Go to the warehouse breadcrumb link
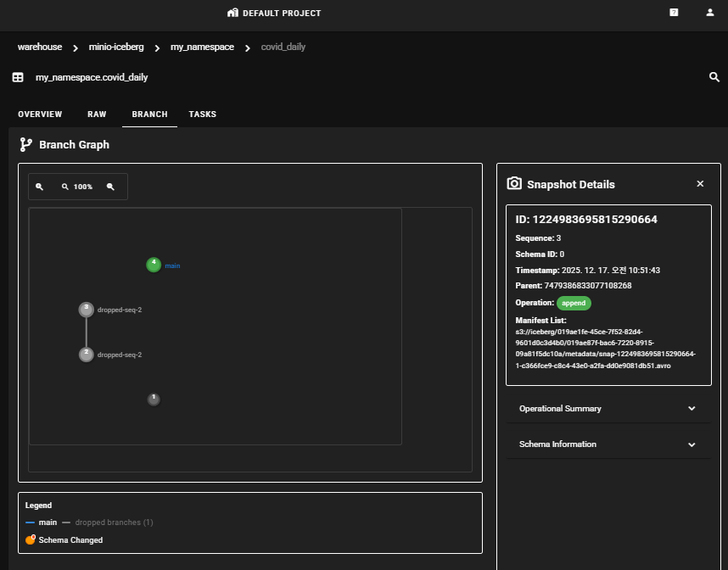The height and width of the screenshot is (570, 728). click(40, 47)
